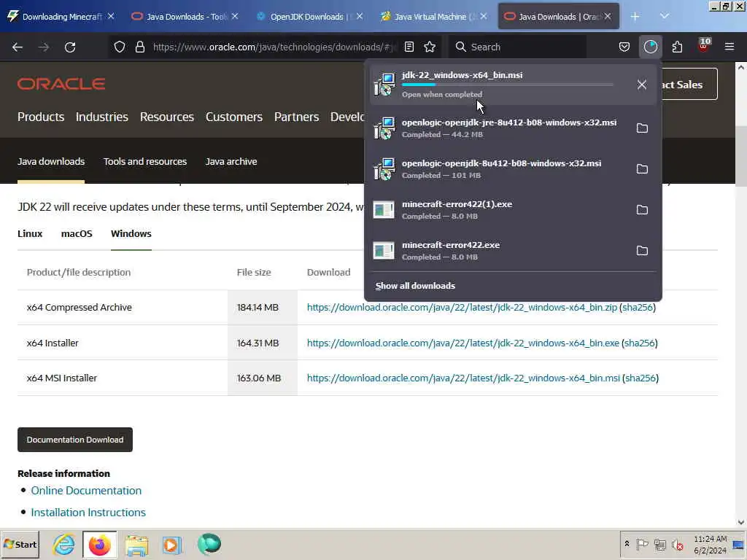Open tracking protection shield icon
The width and height of the screenshot is (747, 560).
pos(120,47)
